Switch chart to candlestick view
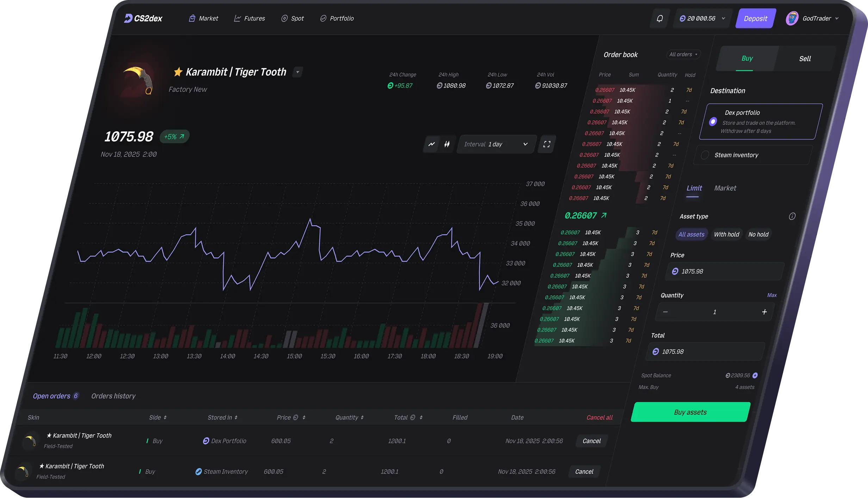 (x=447, y=144)
